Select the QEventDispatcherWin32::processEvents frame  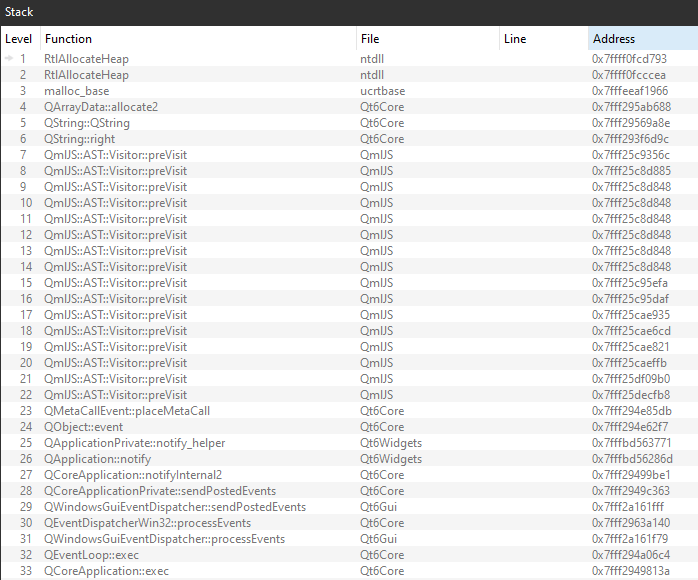click(147, 523)
